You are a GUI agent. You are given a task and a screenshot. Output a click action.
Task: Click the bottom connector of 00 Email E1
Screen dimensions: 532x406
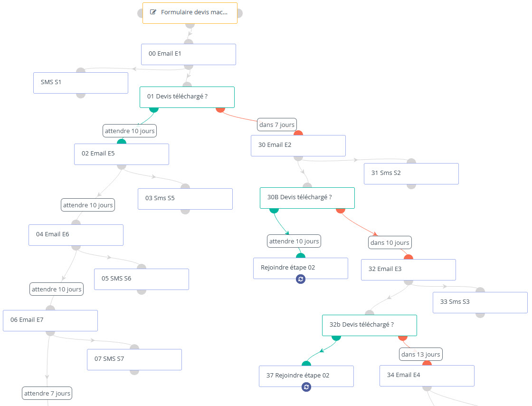[189, 67]
